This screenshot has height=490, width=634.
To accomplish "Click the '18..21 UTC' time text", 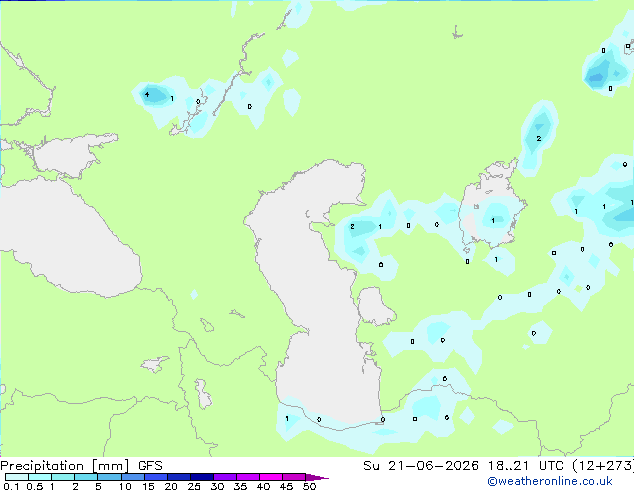I will click(525, 466).
